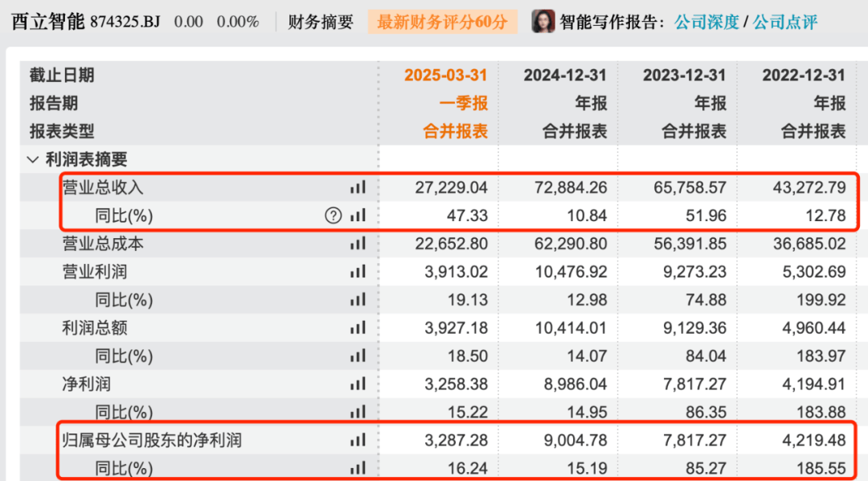This screenshot has height=481, width=868.
Task: Open the 公司深度 report link
Action: tap(706, 23)
